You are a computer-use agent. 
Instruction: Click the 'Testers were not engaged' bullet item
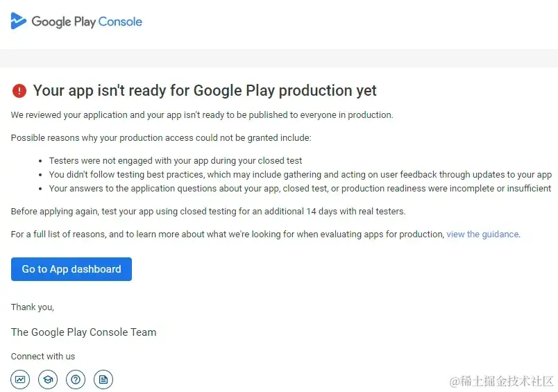[x=176, y=161]
